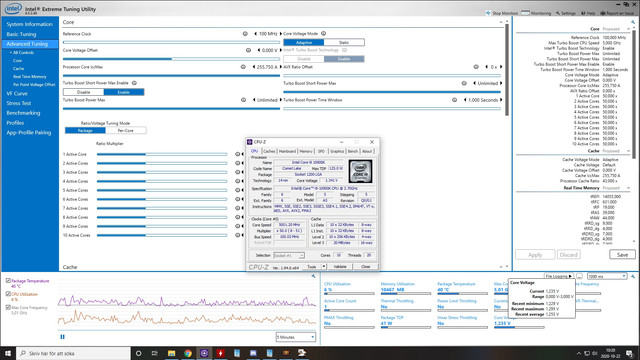640x360 pixels.
Task: Open info icon for 10 Active Cores ratio
Action: click(x=238, y=235)
